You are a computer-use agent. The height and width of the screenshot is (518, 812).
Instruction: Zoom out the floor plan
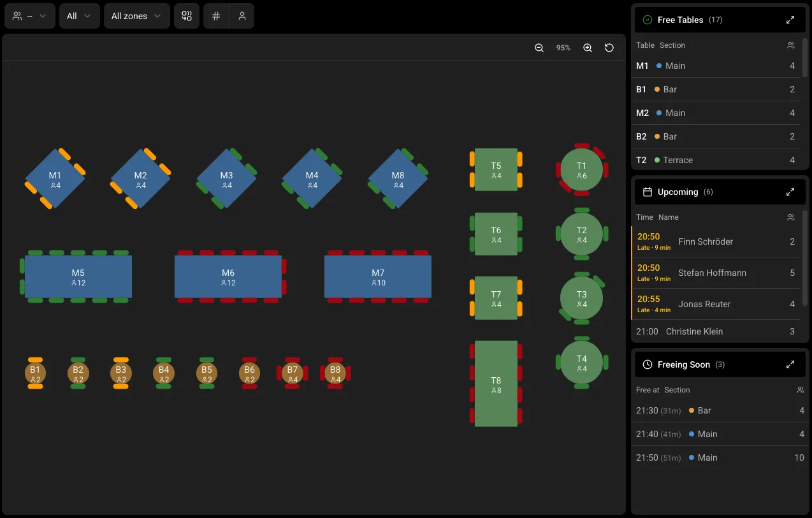pyautogui.click(x=539, y=48)
